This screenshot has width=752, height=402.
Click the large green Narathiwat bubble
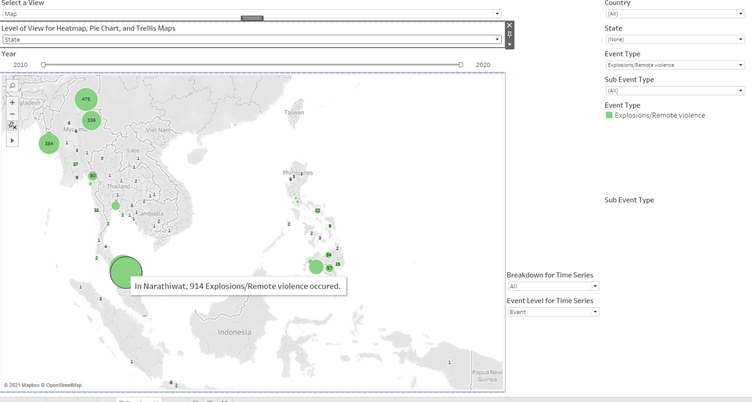point(124,271)
